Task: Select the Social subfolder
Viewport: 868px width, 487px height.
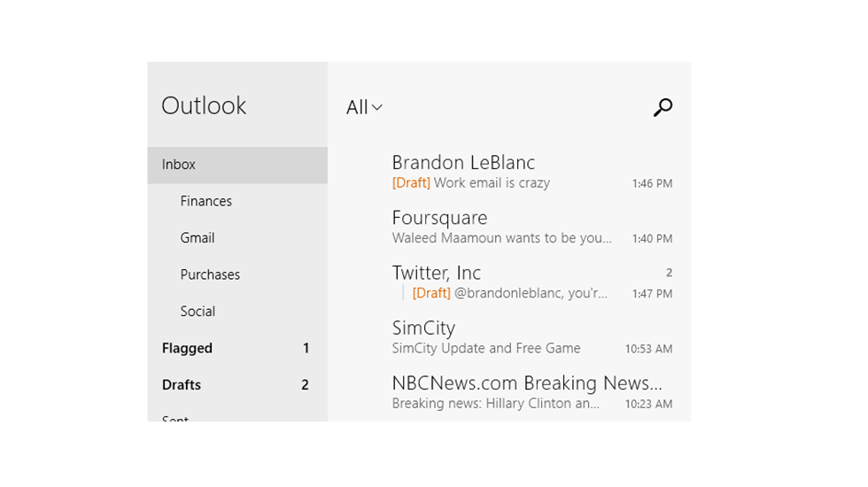Action: click(198, 311)
